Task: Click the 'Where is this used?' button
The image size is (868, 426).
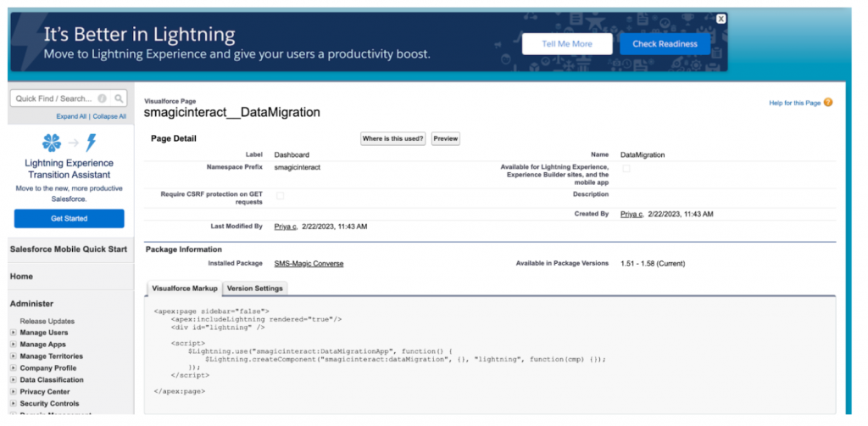Action: tap(392, 138)
